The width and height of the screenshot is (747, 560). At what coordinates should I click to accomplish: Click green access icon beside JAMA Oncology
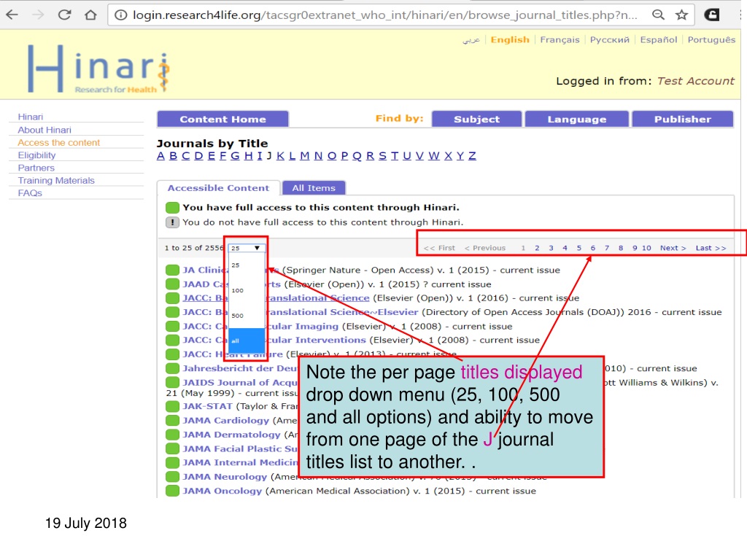pyautogui.click(x=172, y=491)
